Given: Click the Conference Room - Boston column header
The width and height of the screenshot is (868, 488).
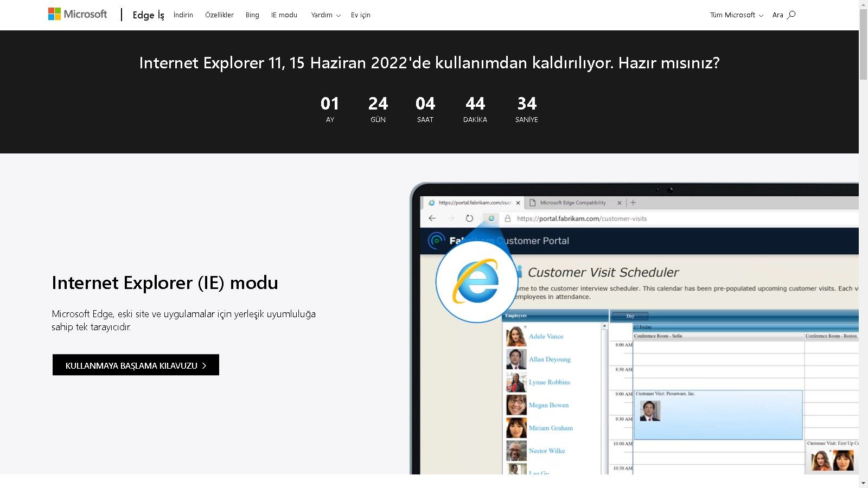Looking at the screenshot, I should (831, 336).
